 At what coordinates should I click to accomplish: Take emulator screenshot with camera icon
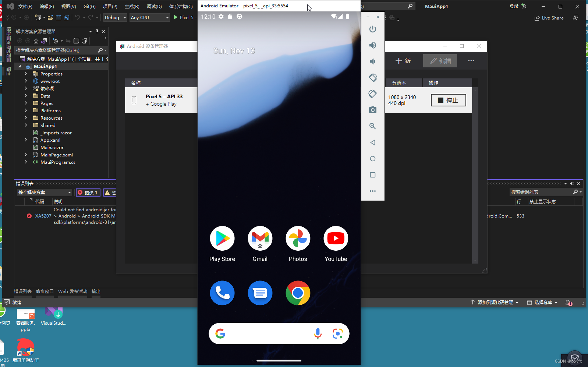(x=372, y=110)
